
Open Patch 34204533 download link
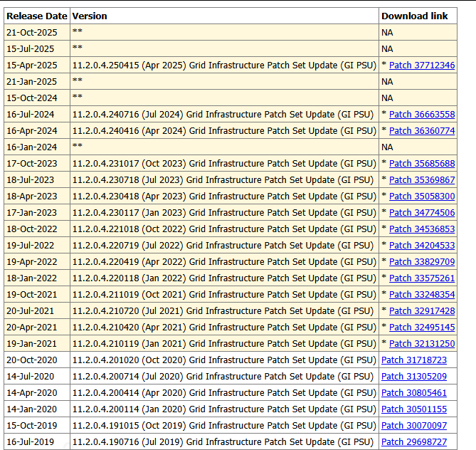tap(422, 246)
